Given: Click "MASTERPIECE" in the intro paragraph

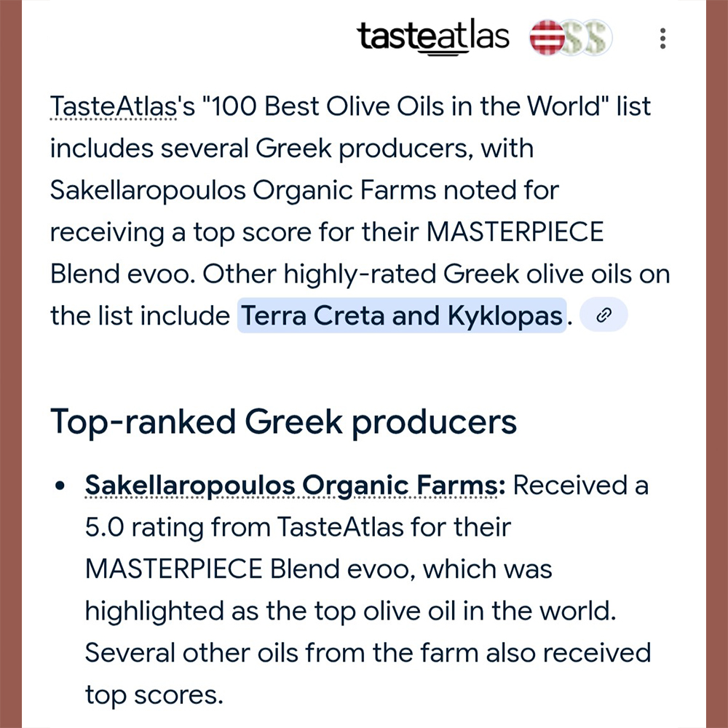Looking at the screenshot, I should (515, 232).
